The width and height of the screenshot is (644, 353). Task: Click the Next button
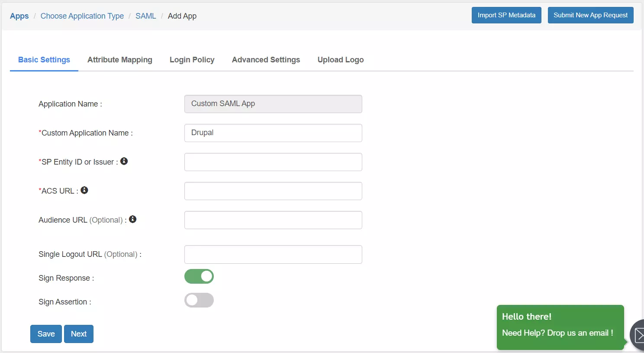[79, 334]
